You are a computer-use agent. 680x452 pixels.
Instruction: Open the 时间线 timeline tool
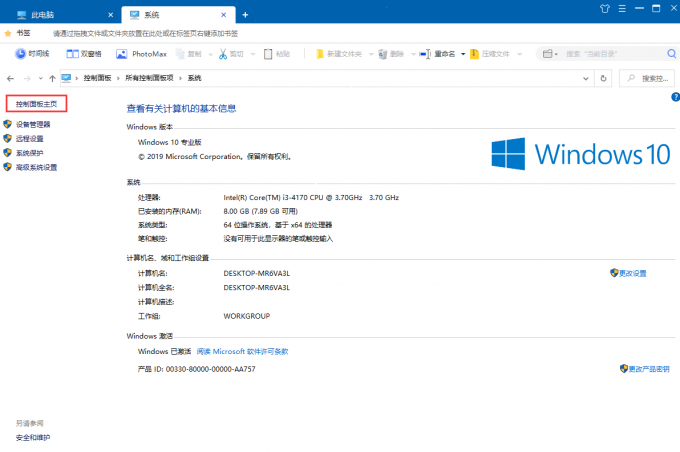pos(32,54)
